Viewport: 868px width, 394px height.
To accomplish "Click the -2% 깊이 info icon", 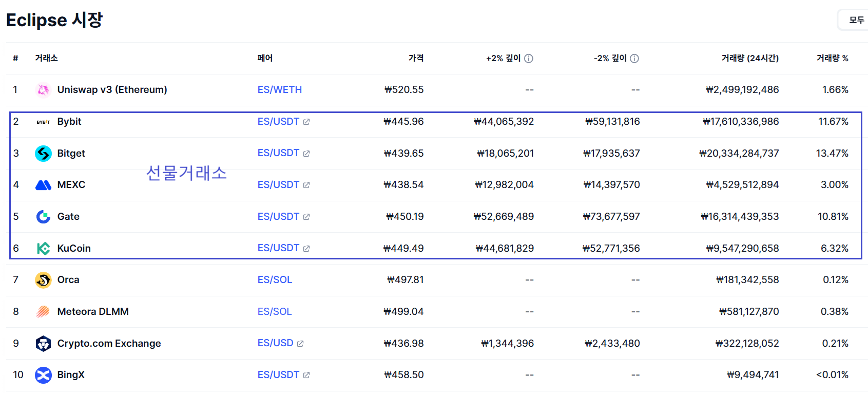I will click(634, 59).
